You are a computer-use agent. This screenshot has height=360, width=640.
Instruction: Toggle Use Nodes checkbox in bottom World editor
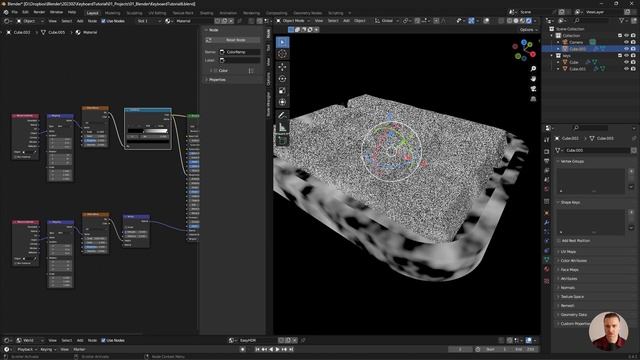pos(103,340)
